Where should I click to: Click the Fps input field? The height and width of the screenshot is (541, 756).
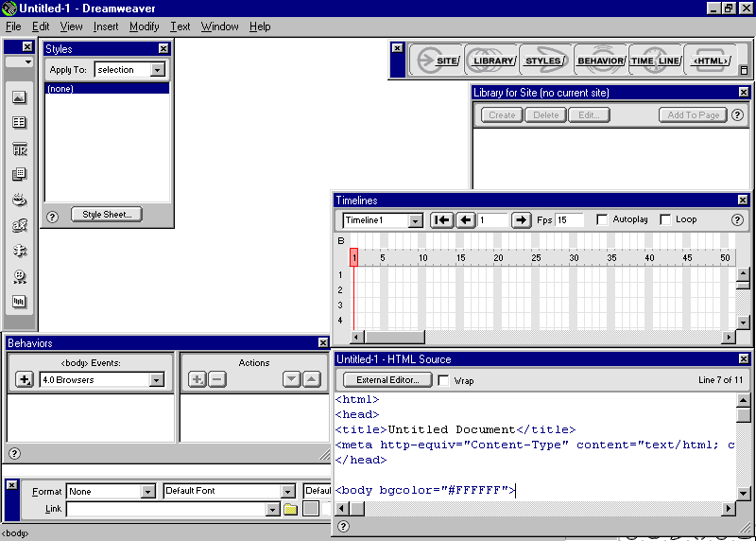click(569, 220)
